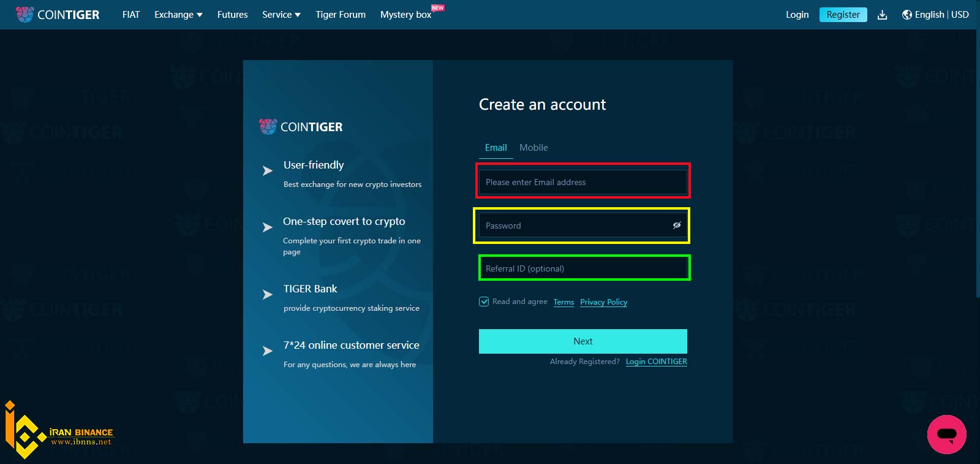Expand the Service dropdown menu

[x=281, y=15]
